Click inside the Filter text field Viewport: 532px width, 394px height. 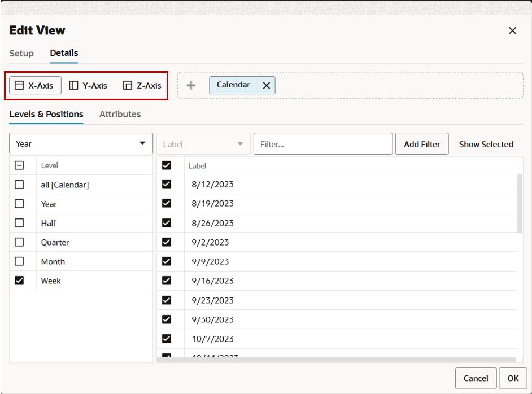322,143
